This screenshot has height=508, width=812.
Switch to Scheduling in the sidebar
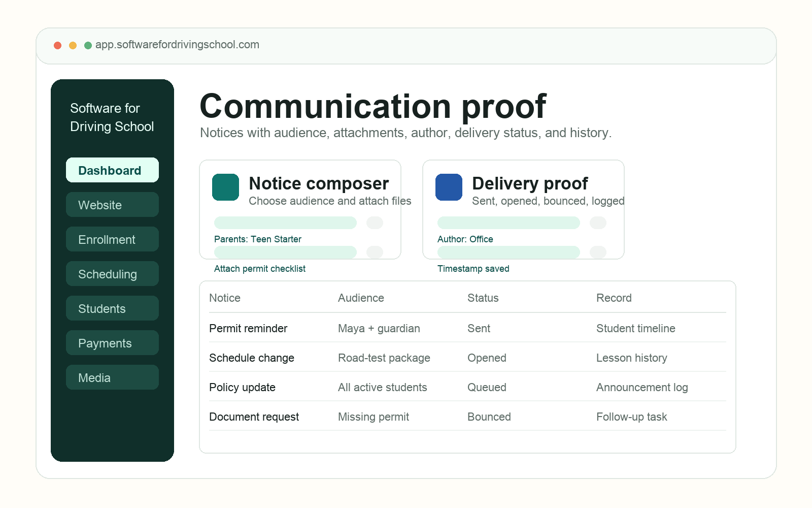point(112,274)
